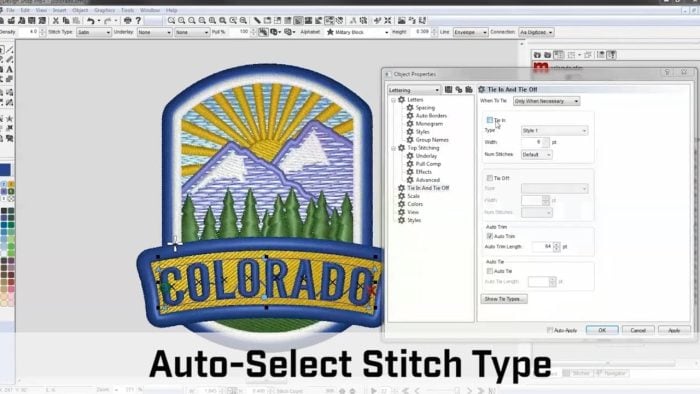Select Auto Borders in the tree
This screenshot has height=394, width=700.
[x=431, y=116]
